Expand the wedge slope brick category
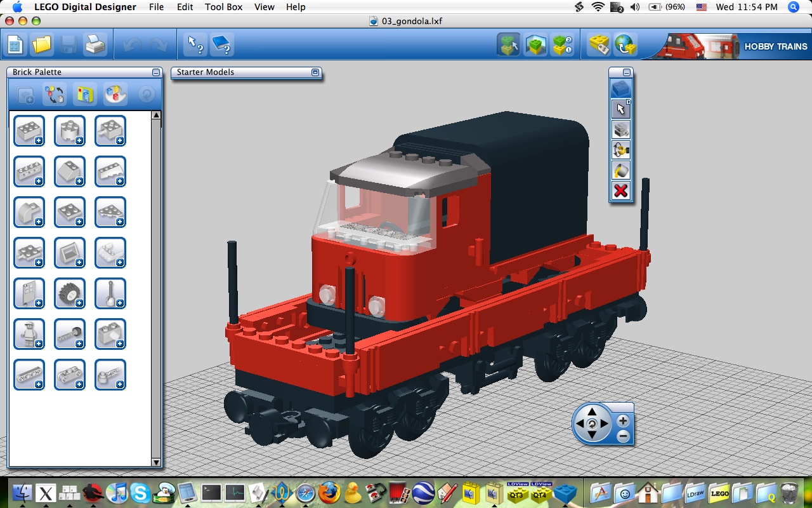This screenshot has width=812, height=508. [110, 171]
